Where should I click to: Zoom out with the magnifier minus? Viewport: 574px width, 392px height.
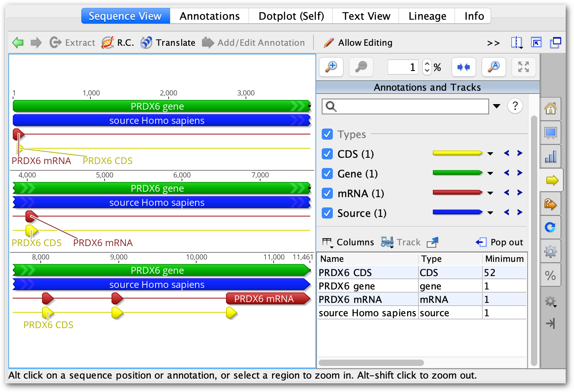[x=361, y=67]
